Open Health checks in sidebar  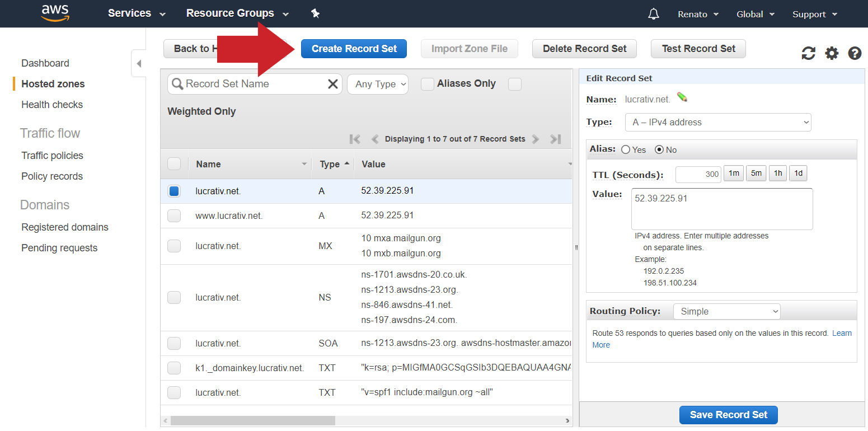point(52,105)
